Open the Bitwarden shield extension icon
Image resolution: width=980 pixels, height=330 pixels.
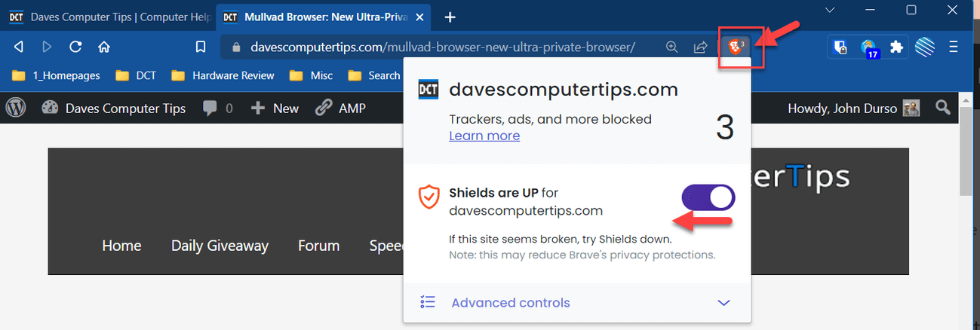point(840,47)
